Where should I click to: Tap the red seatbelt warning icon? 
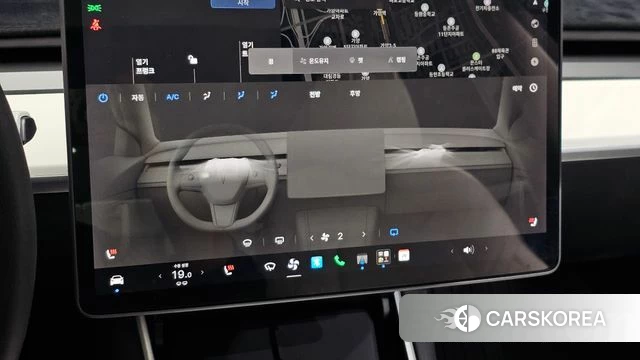pyautogui.click(x=96, y=25)
